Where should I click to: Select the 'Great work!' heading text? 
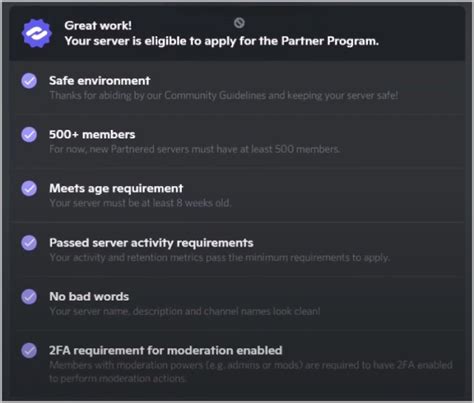pos(98,26)
